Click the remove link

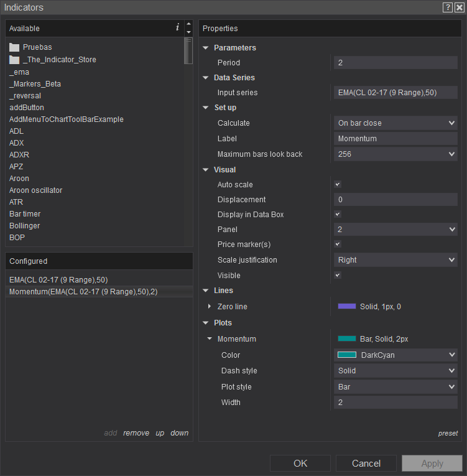[x=136, y=433]
